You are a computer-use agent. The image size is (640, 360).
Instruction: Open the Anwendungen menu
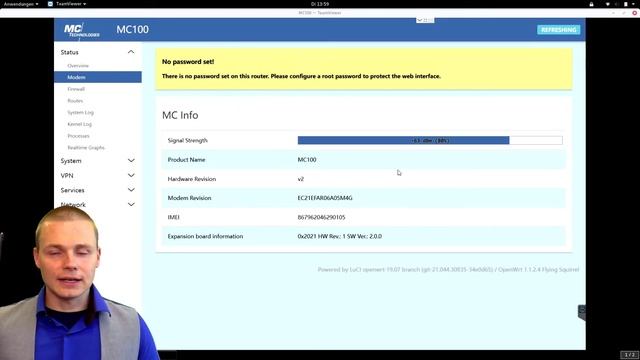tap(21, 4)
